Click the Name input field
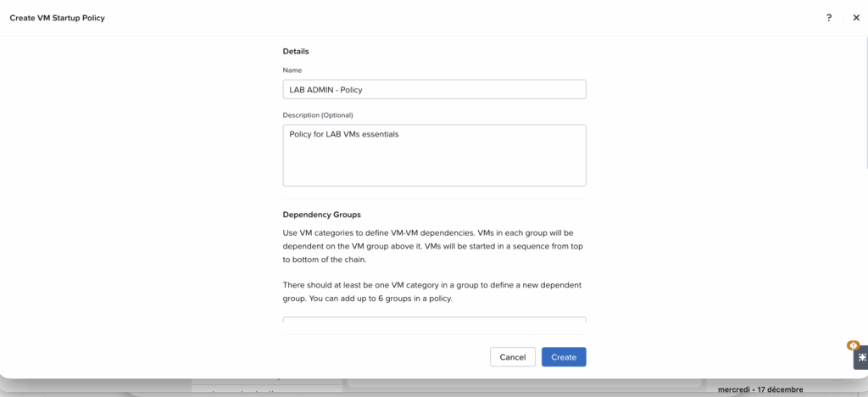 (x=434, y=89)
